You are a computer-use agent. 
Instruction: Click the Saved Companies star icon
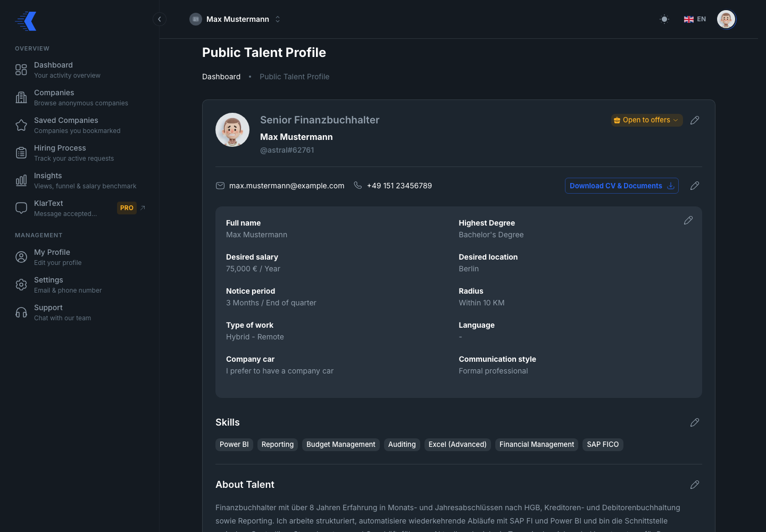tap(21, 125)
